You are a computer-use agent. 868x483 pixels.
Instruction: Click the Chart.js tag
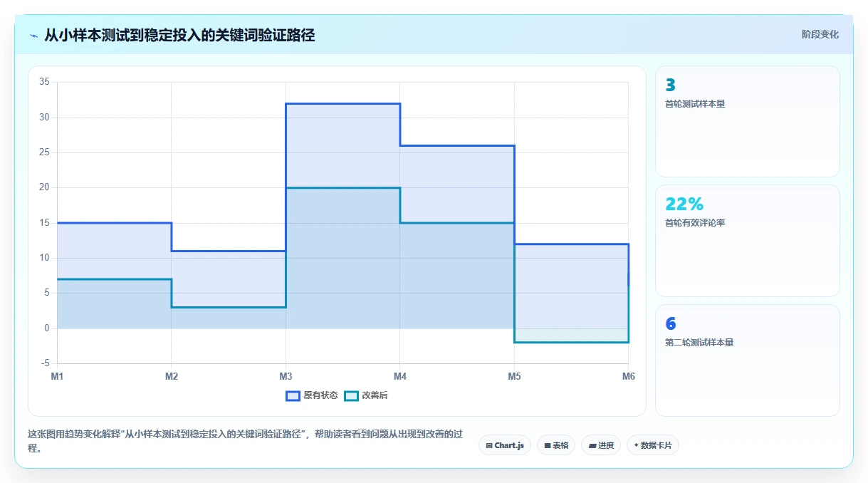(x=505, y=445)
